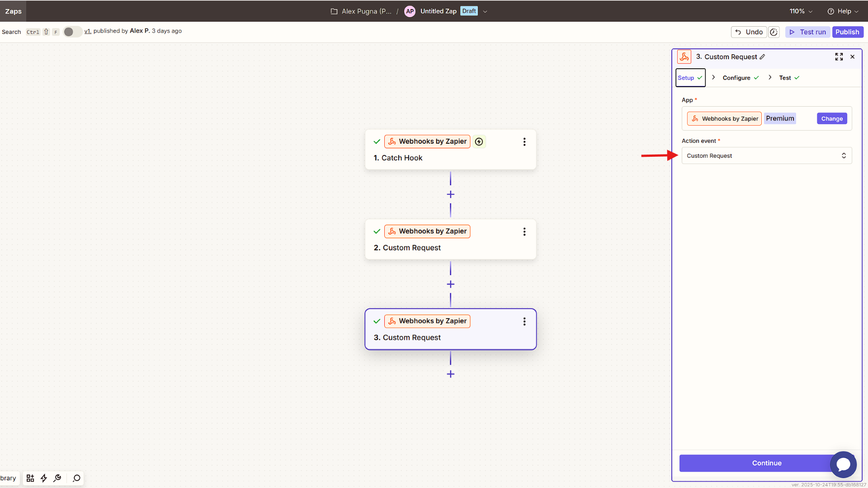
Task: Click the circled plus next to Webhooks badge
Action: [479, 141]
